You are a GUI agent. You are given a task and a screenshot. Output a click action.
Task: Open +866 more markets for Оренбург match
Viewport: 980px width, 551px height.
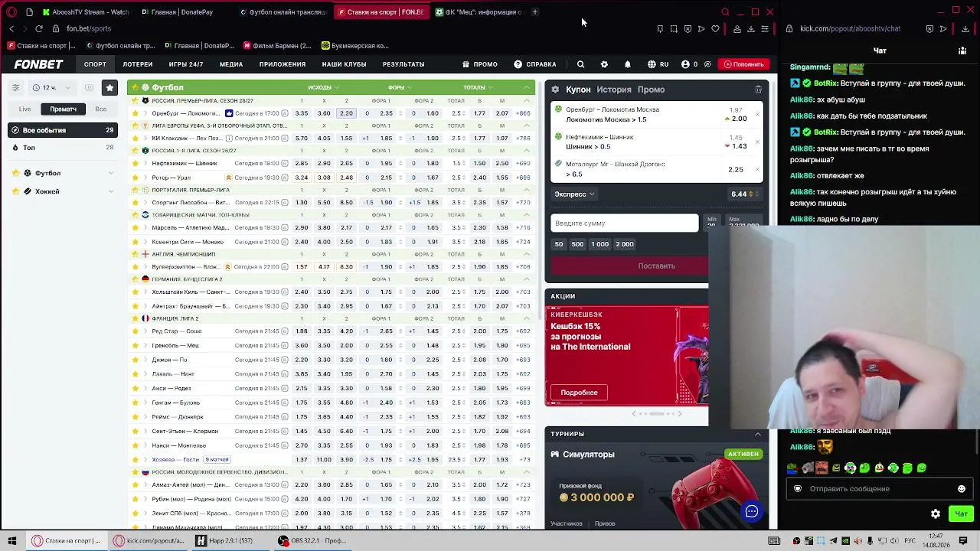pos(524,113)
